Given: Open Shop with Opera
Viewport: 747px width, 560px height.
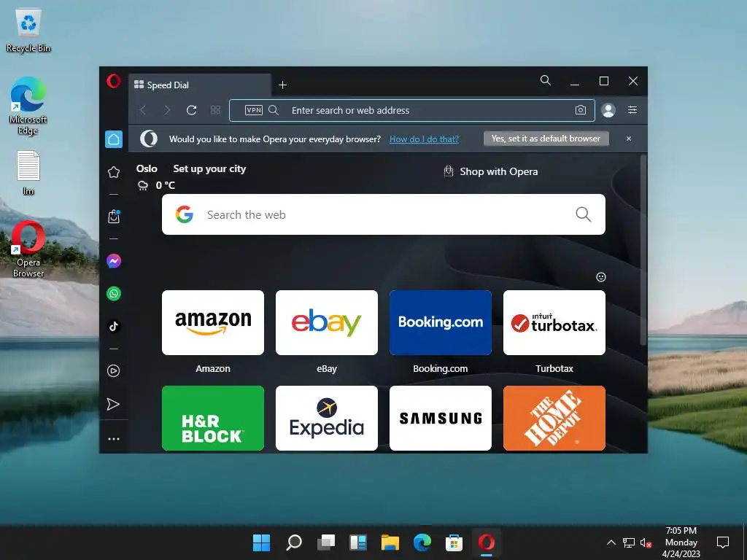Looking at the screenshot, I should click(x=491, y=171).
